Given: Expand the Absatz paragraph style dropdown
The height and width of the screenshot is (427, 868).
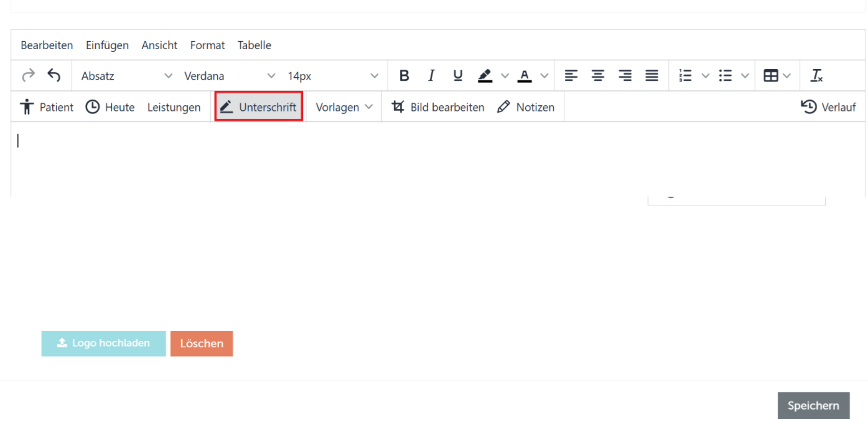Looking at the screenshot, I should pos(127,76).
